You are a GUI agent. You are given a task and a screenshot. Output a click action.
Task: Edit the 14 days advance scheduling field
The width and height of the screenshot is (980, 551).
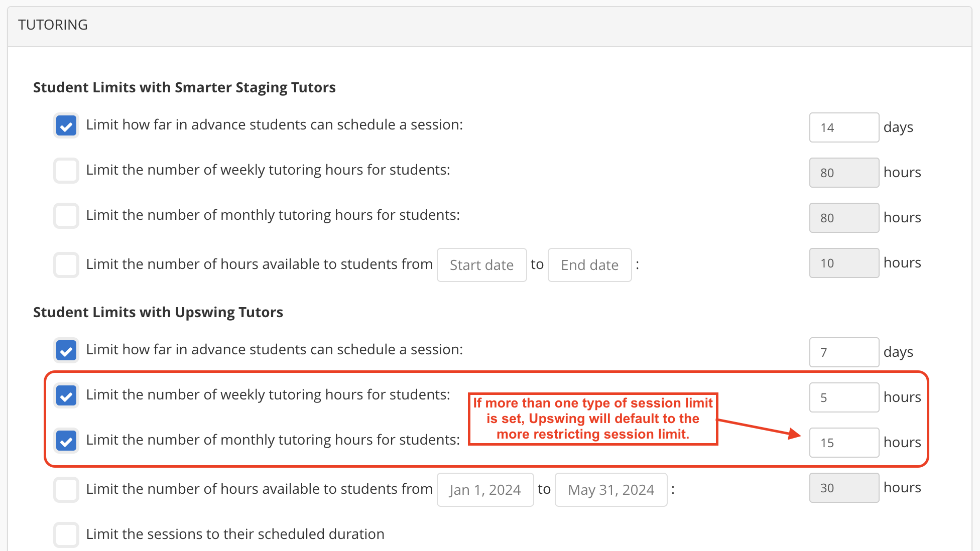tap(844, 127)
